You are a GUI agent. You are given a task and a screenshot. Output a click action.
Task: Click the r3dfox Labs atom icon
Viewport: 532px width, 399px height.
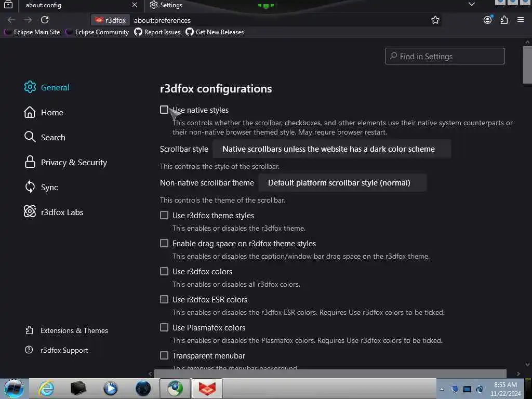point(30,212)
